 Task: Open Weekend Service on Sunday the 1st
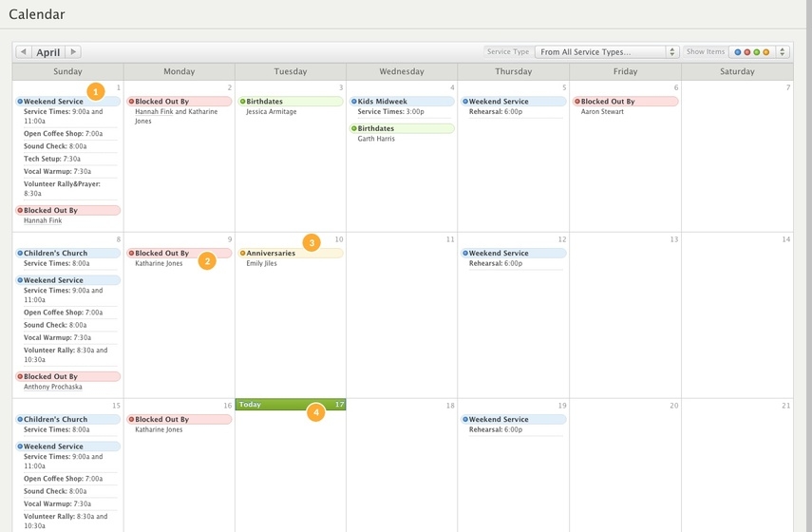(67, 102)
